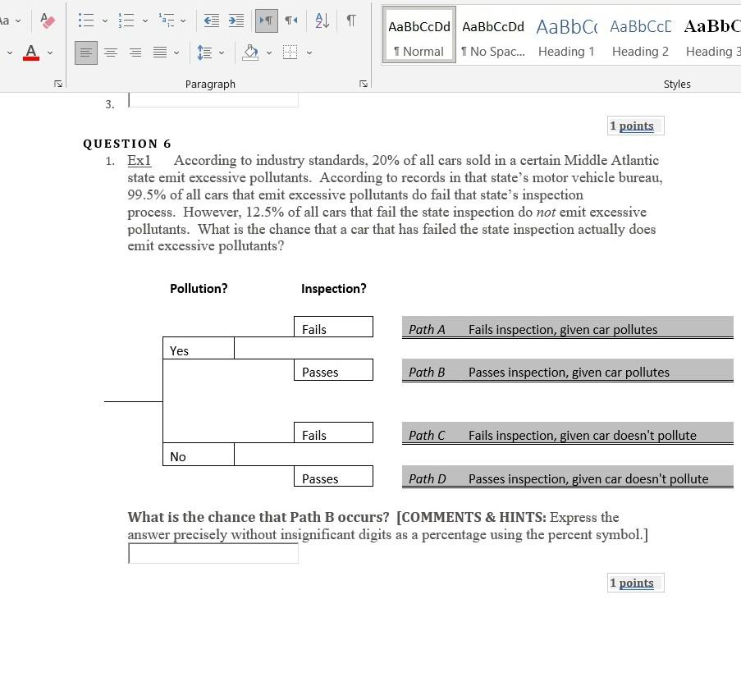Justify paragraph text
Image resolution: width=741 pixels, height=700 pixels.
click(160, 53)
